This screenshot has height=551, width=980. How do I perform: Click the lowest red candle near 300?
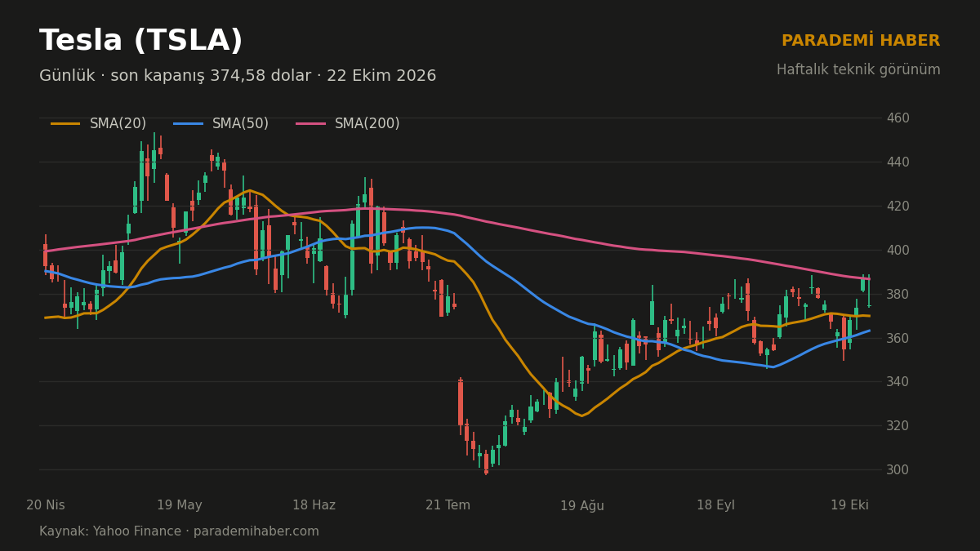[486, 462]
